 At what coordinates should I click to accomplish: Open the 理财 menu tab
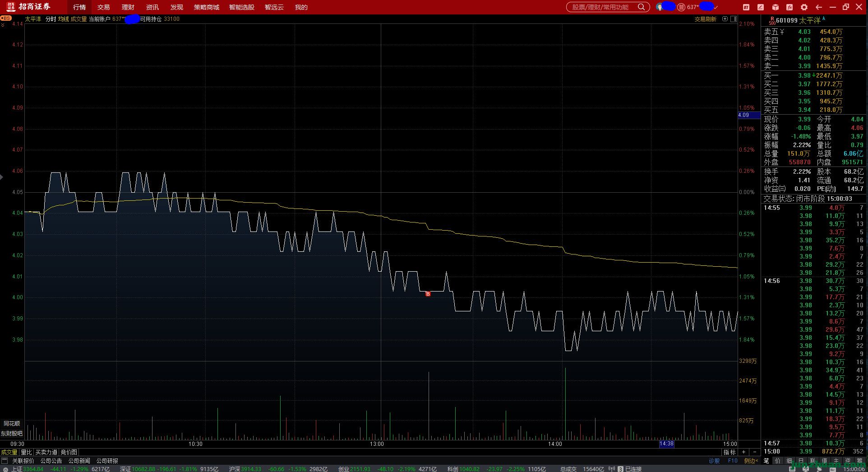(x=128, y=7)
